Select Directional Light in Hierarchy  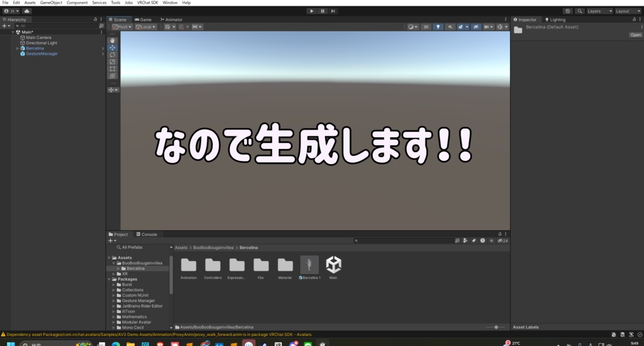coord(42,43)
